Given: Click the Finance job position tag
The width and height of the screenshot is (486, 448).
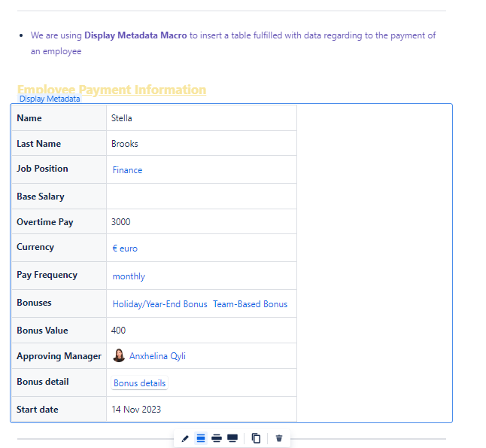Looking at the screenshot, I should point(127,170).
